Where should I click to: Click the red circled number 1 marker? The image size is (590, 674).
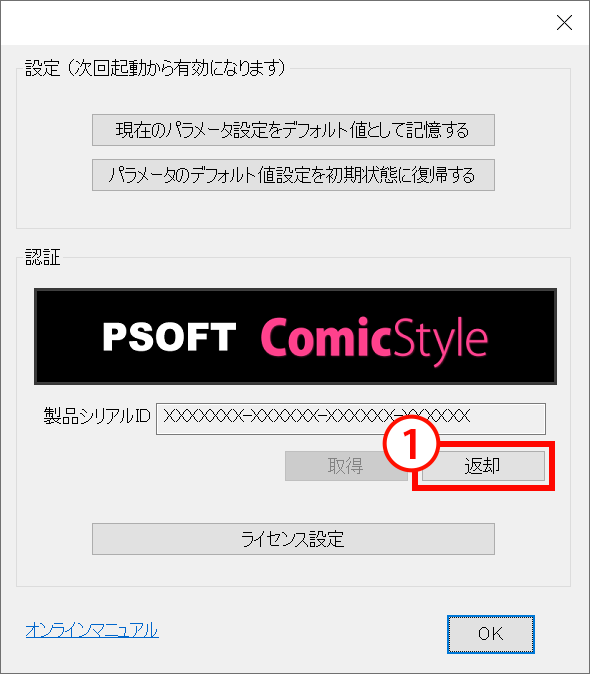click(411, 443)
